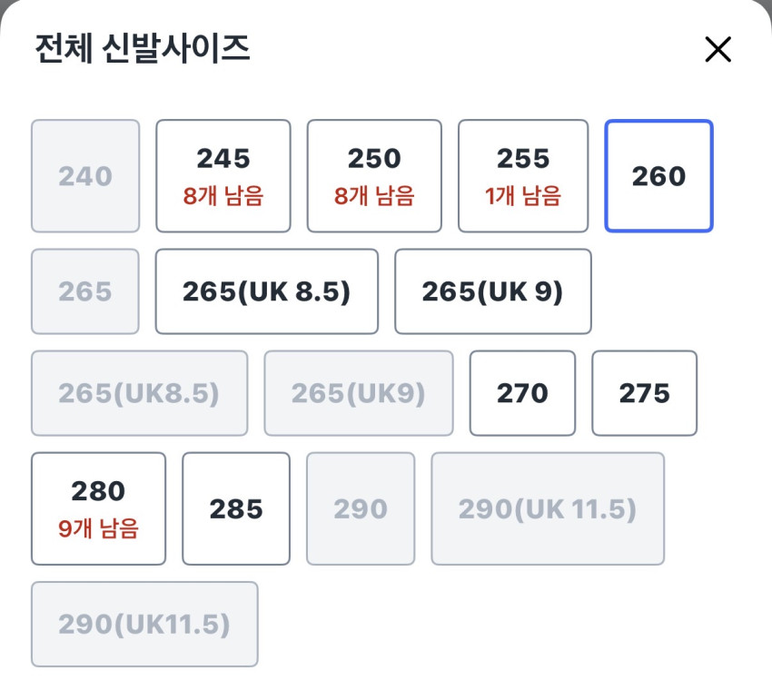This screenshot has height=700, width=772.
Task: Pick size 255 with 1 remaining
Action: pyautogui.click(x=523, y=176)
